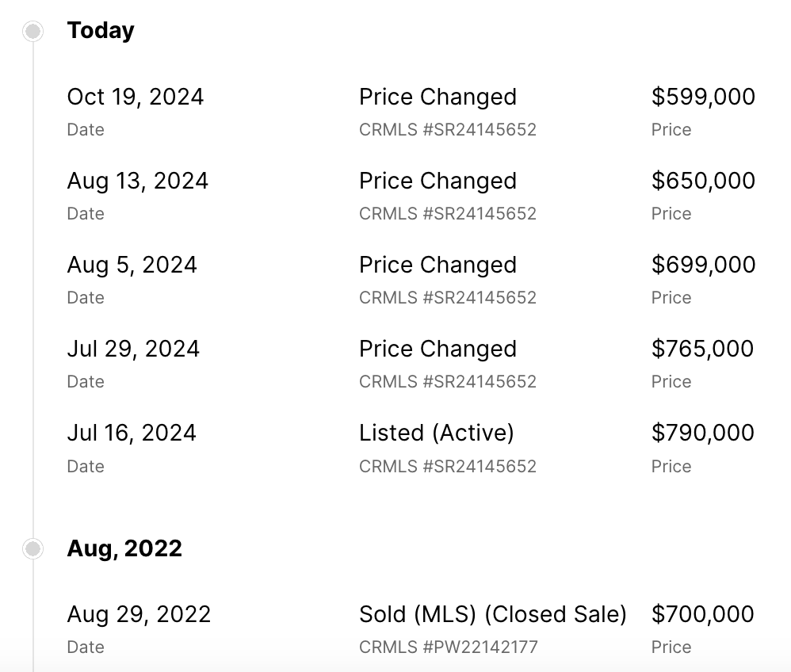Screen dimensions: 791x672
Task: Click the Aug 29, 2022 date entry
Action: [139, 614]
